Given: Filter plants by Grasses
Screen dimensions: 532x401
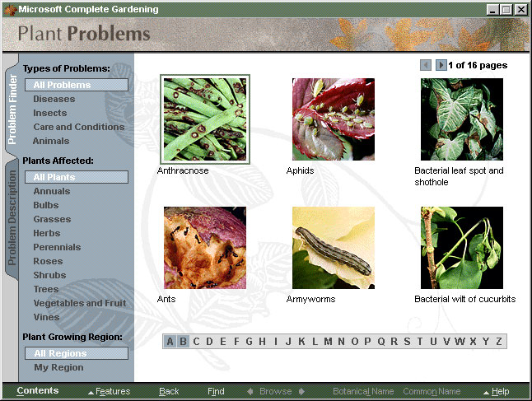Looking at the screenshot, I should (x=52, y=219).
